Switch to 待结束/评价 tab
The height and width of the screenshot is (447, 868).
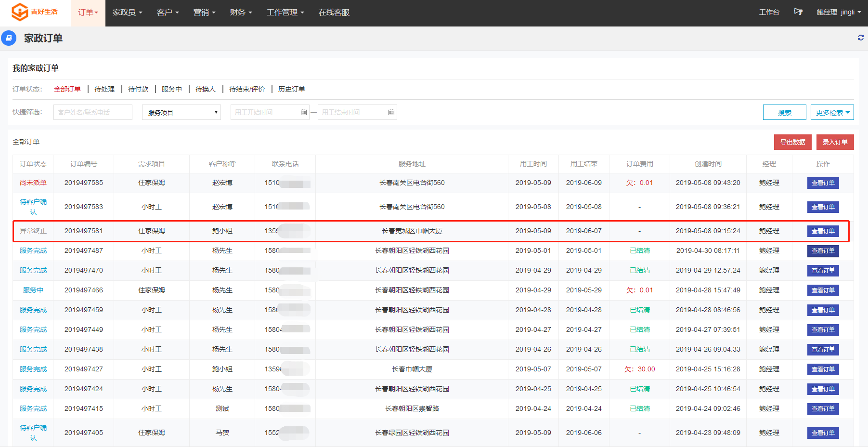[247, 89]
